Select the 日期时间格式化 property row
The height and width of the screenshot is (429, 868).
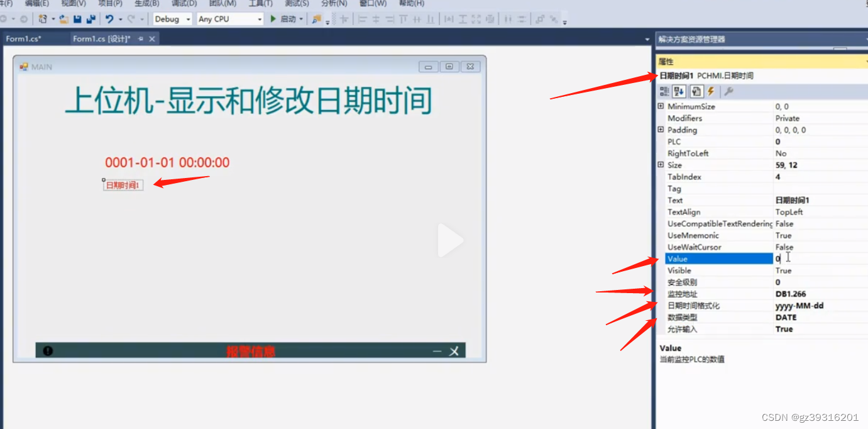coord(762,306)
